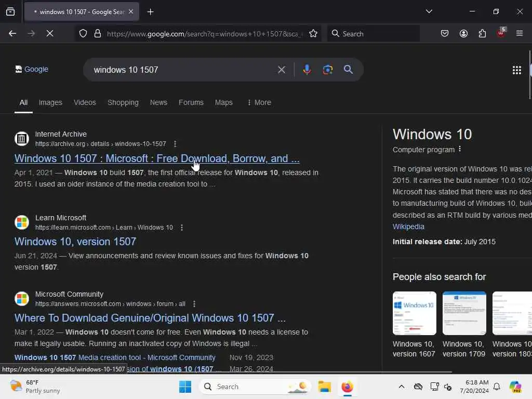Switch to Shopping results tab

click(x=123, y=102)
